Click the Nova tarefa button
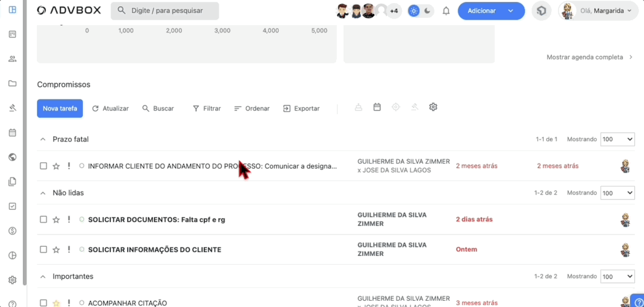 tap(60, 109)
